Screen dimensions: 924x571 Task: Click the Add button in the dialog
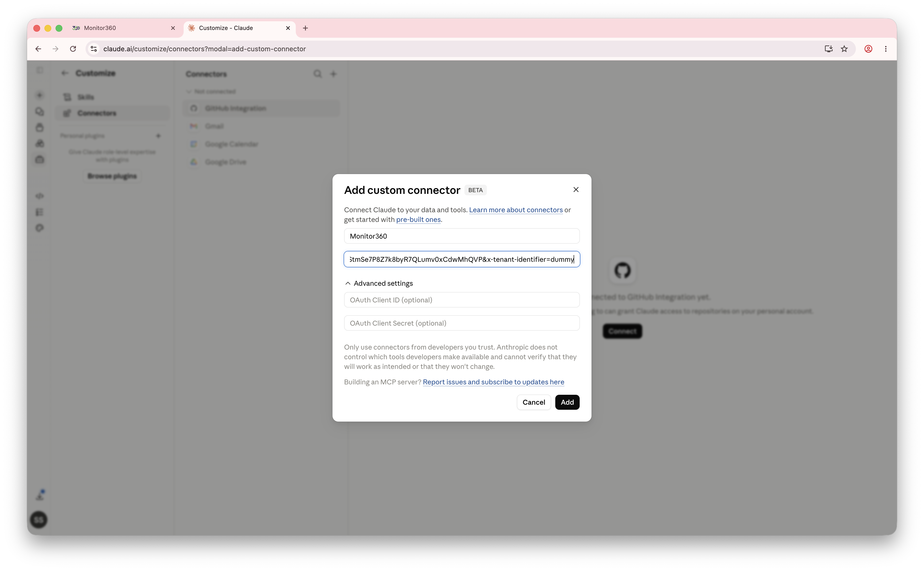tap(567, 402)
